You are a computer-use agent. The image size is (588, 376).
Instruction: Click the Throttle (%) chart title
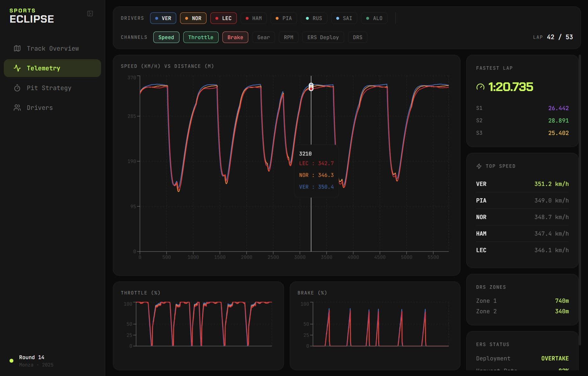[141, 293]
